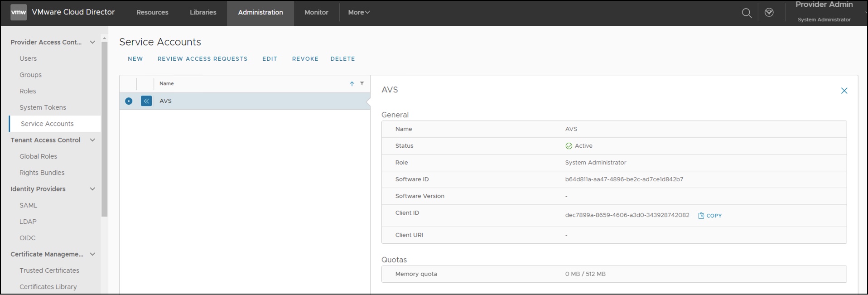868x295 pixels.
Task: Switch to the Resources tab
Action: [152, 13]
